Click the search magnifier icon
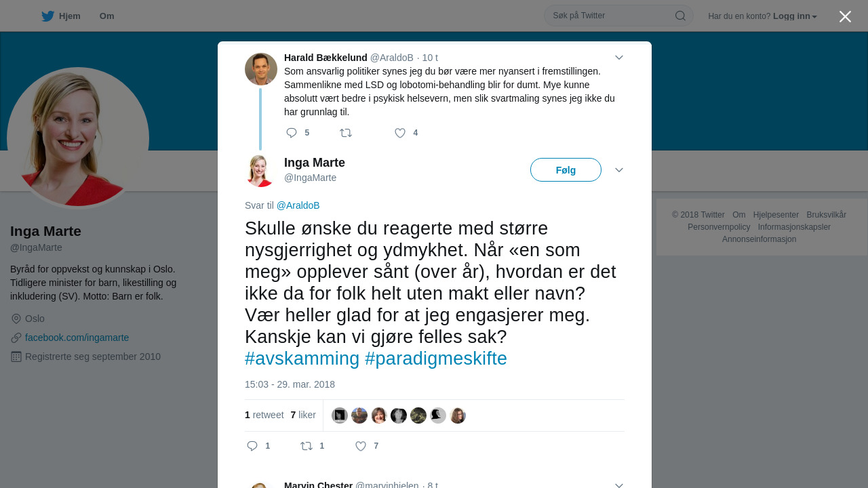 (680, 16)
